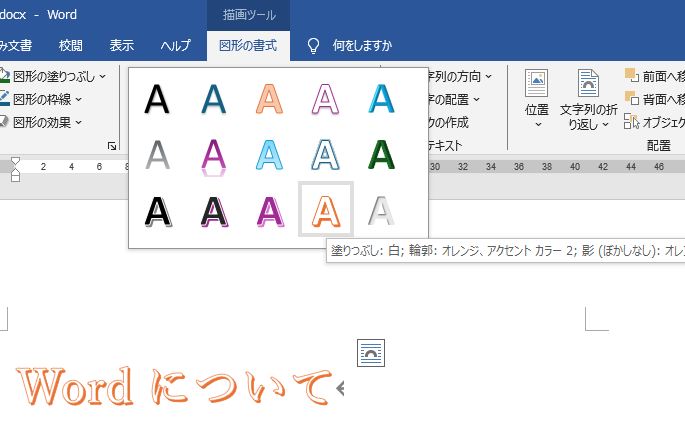Choose the filled orange WordArt style, top row

[x=270, y=99]
